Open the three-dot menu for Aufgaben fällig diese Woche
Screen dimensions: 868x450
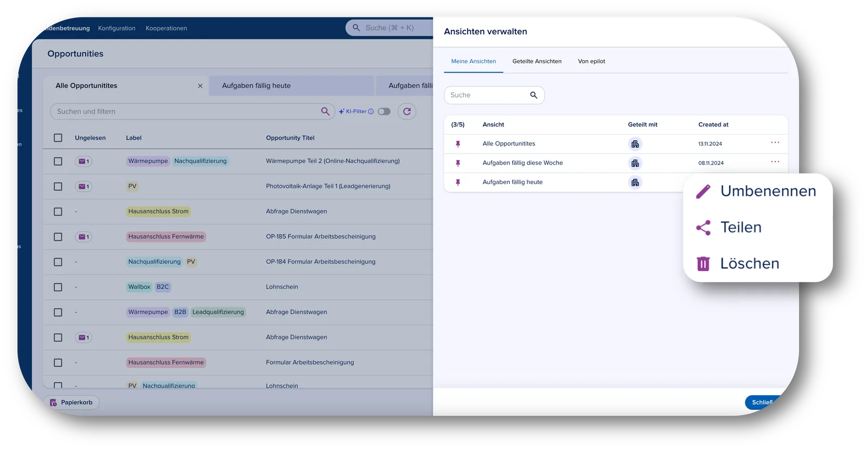pos(775,162)
